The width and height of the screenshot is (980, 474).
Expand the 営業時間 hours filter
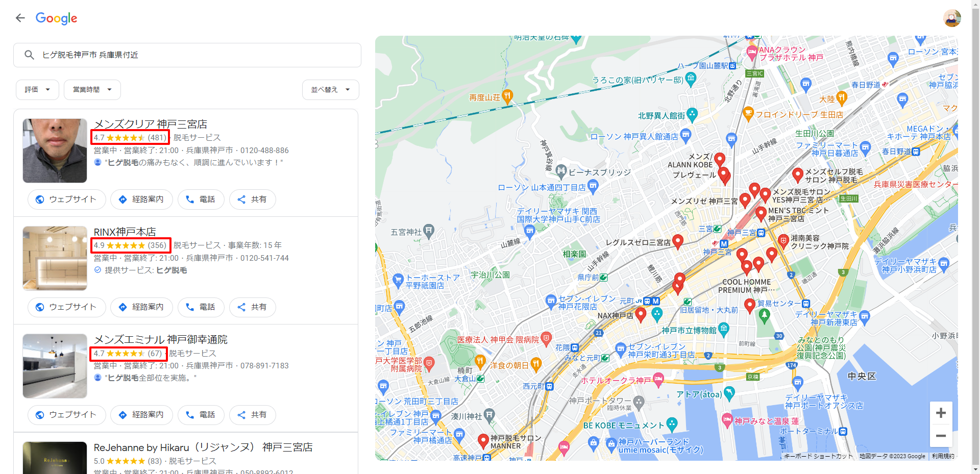click(92, 89)
